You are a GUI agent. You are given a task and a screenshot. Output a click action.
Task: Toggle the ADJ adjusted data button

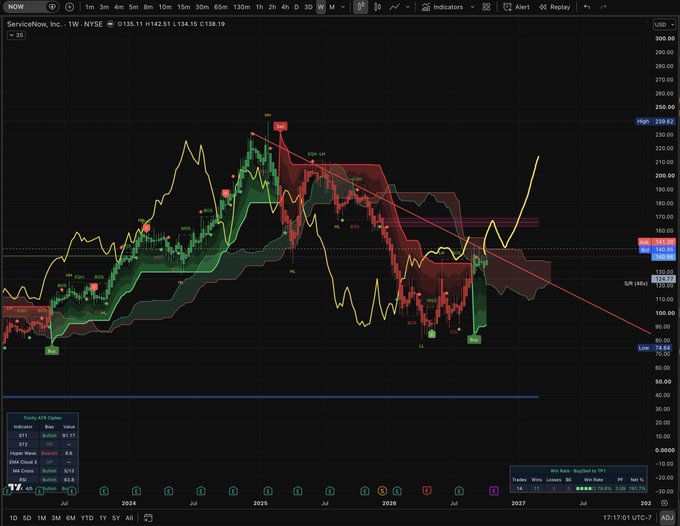tap(667, 518)
